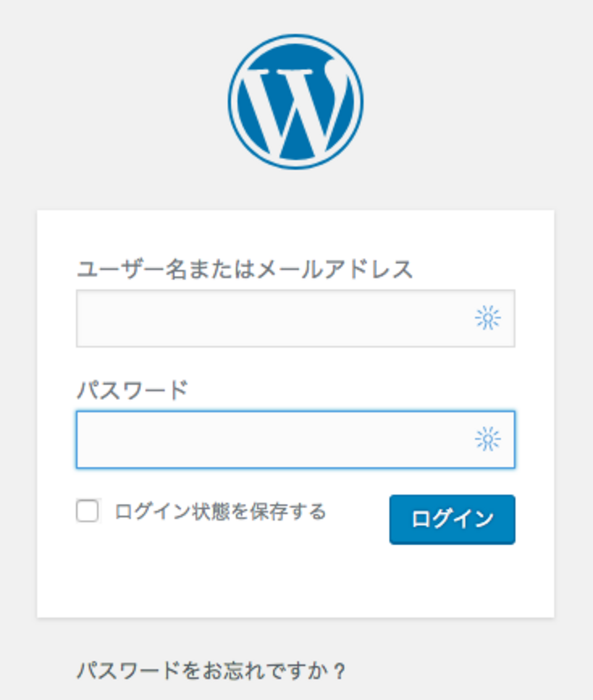Enable the ログイン状態を保存する checkbox
Screen dimensions: 593x700
pos(87,511)
